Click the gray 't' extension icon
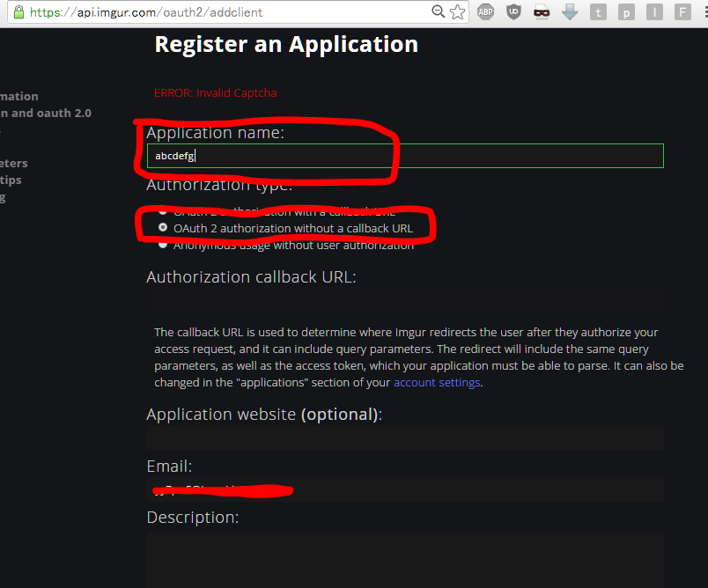708x588 pixels. pyautogui.click(x=598, y=12)
